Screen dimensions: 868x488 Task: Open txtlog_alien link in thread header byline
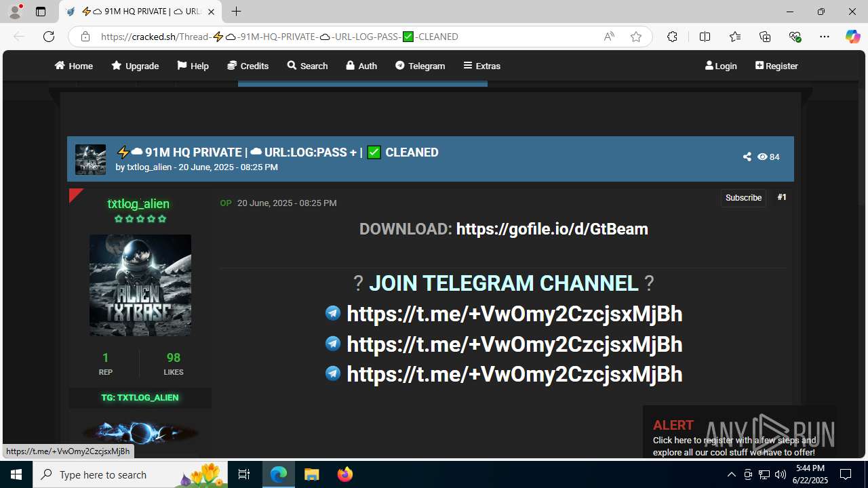[x=149, y=167]
